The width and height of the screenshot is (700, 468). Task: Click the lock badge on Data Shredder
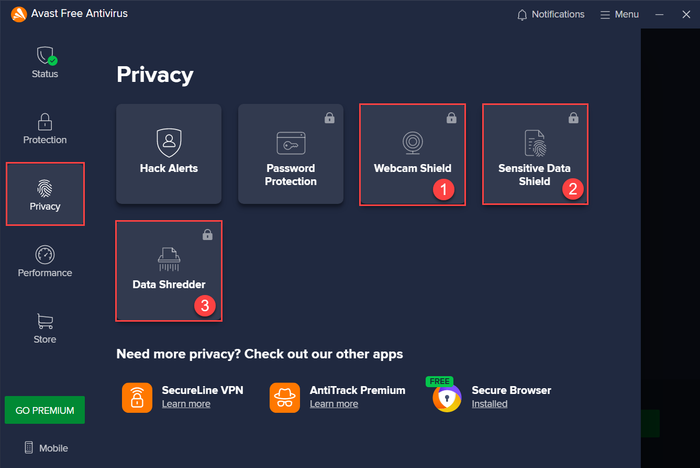(208, 234)
